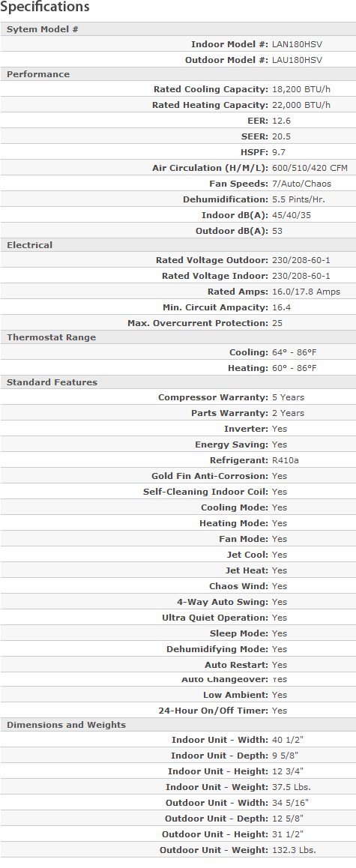Click the Dehumidification 5.5 Pints/Hr. row
356x868 pixels.
click(178, 199)
